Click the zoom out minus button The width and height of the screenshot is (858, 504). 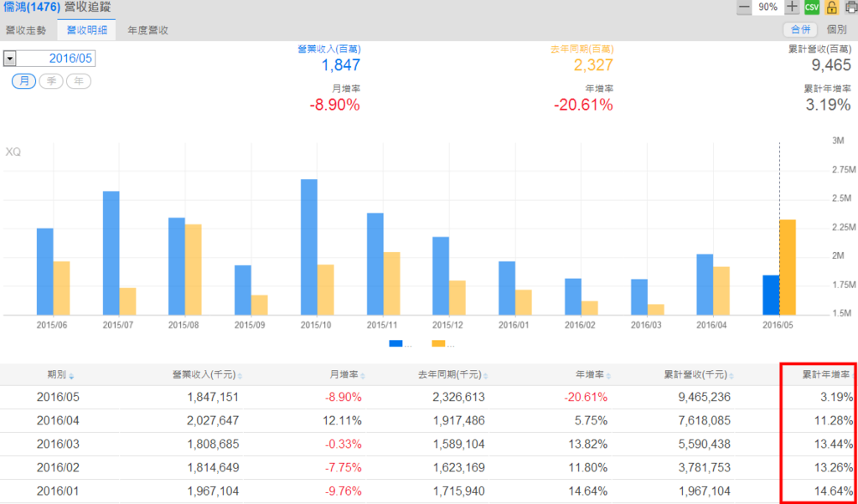click(x=744, y=7)
